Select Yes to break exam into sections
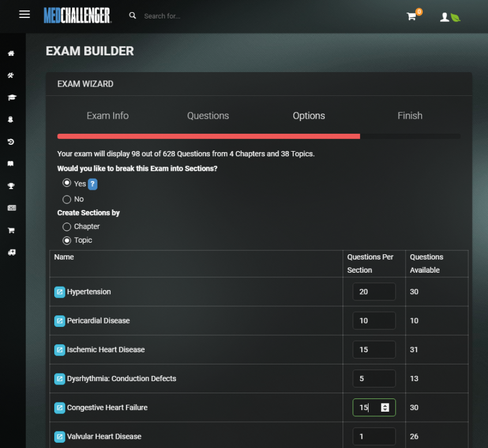The height and width of the screenshot is (448, 488). click(x=67, y=183)
